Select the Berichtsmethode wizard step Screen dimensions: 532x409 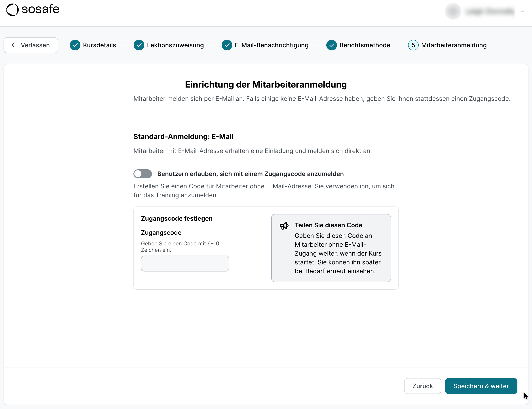coord(365,45)
